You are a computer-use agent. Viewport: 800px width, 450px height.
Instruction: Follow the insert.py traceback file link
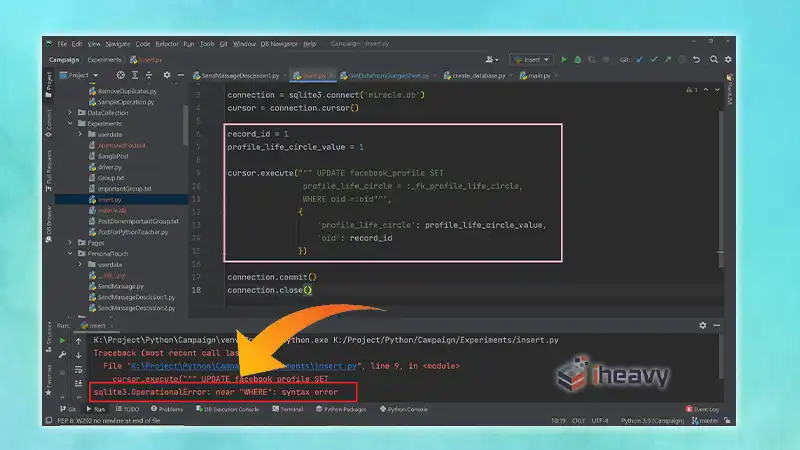[244, 366]
